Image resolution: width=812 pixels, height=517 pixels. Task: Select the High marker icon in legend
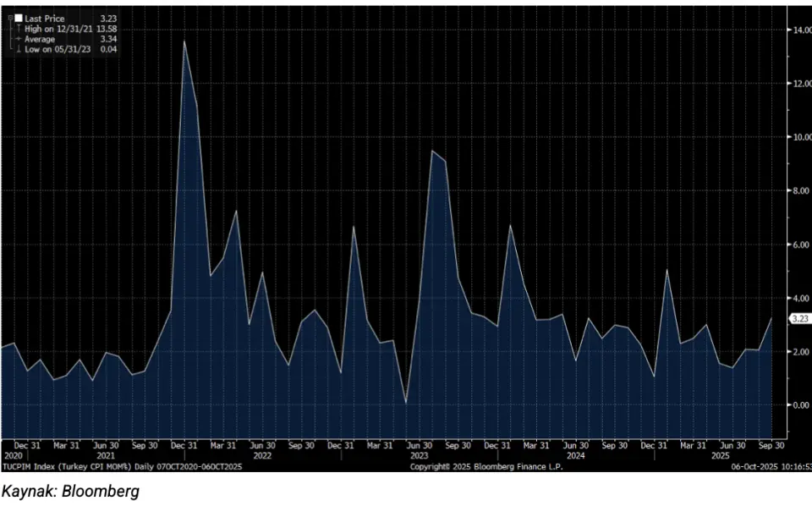[18, 28]
